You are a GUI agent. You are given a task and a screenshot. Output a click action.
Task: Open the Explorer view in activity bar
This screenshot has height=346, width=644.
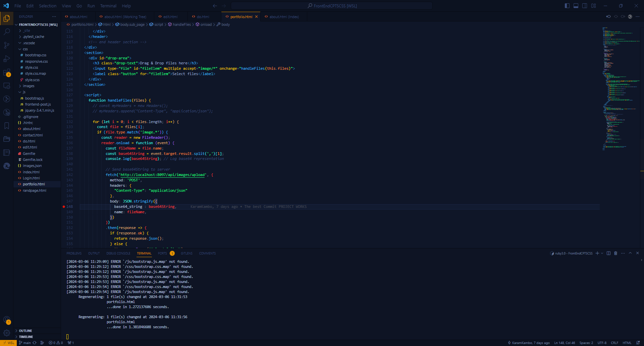click(6, 18)
